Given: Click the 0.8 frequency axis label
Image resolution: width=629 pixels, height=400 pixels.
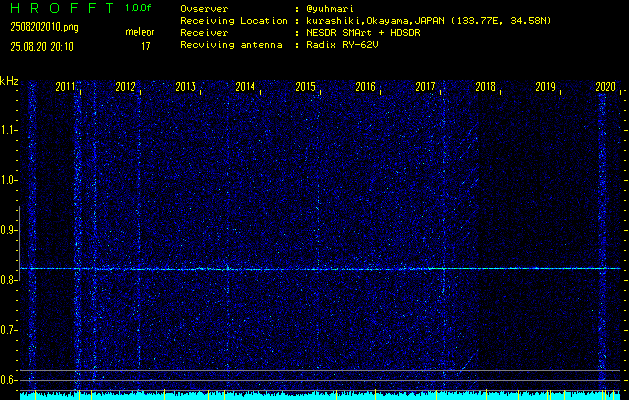Looking at the screenshot, I should pyautogui.click(x=7, y=280).
